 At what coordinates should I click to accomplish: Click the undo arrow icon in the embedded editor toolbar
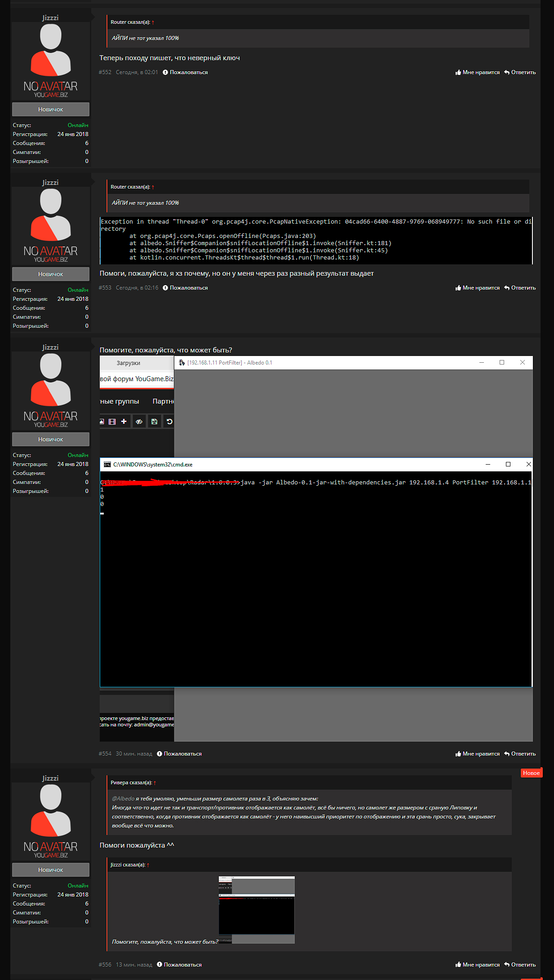tap(169, 422)
